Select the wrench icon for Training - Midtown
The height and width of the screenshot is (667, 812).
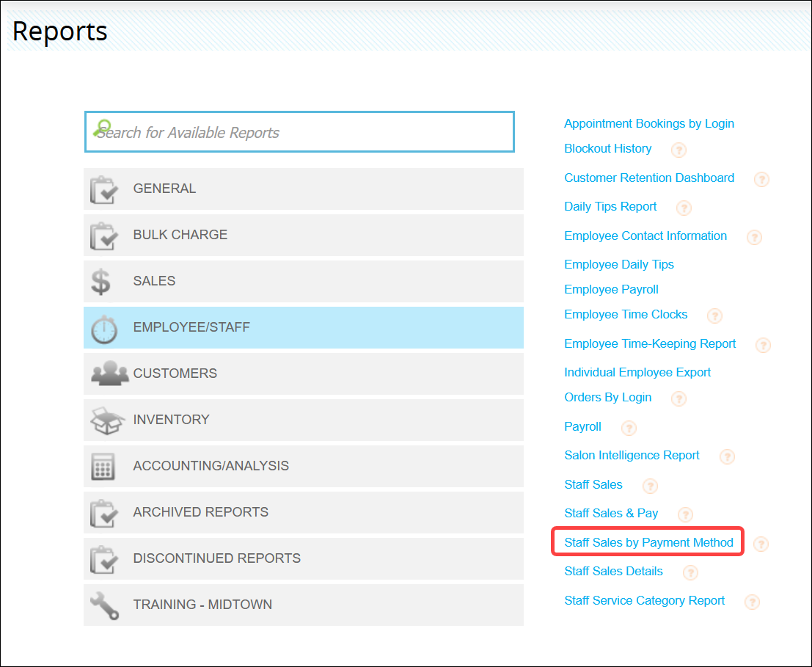click(105, 605)
